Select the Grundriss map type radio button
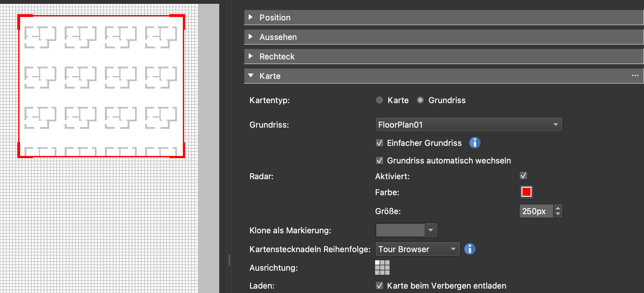This screenshot has width=644, height=293. [x=420, y=100]
